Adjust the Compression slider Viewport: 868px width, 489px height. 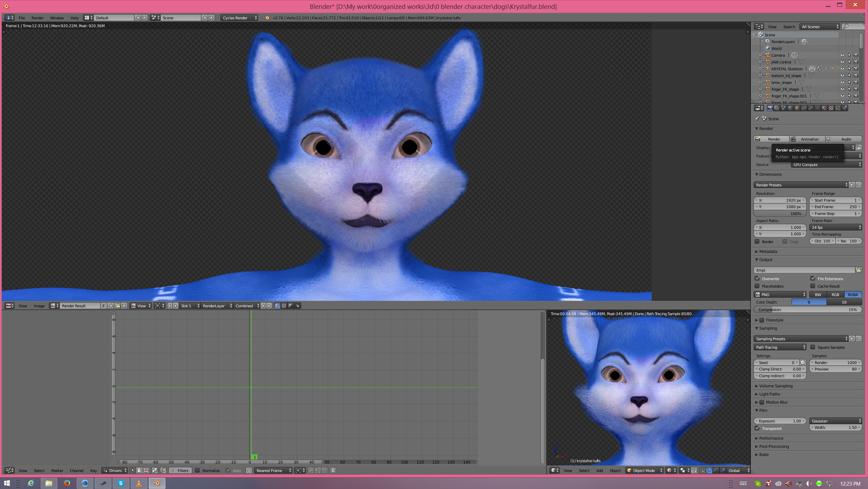pyautogui.click(x=808, y=309)
